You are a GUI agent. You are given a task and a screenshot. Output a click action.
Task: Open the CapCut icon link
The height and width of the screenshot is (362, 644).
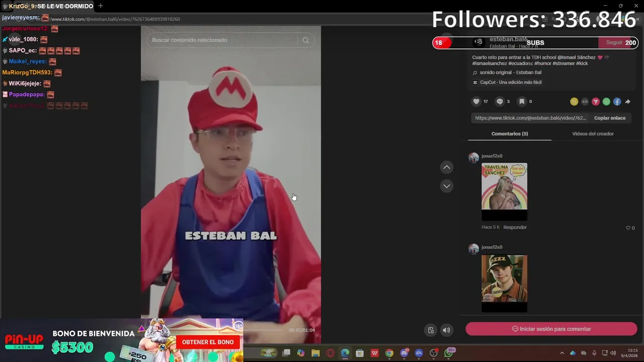[475, 82]
